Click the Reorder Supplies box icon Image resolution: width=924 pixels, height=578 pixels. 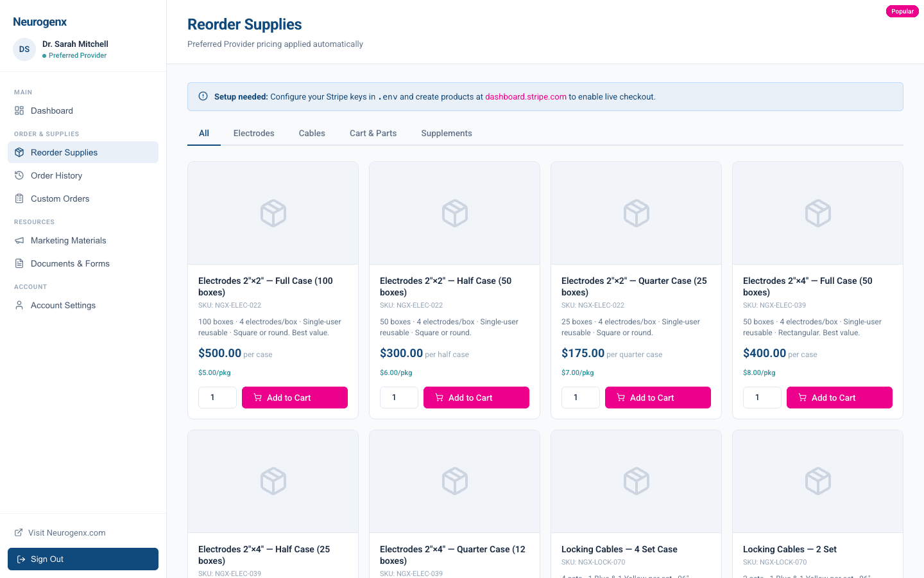[x=20, y=152]
